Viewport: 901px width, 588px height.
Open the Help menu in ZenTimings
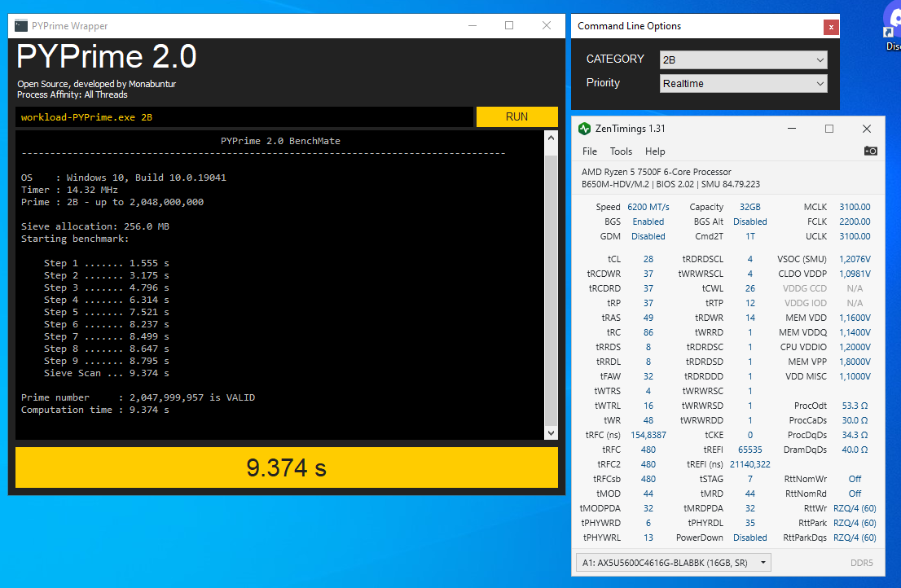coord(654,151)
